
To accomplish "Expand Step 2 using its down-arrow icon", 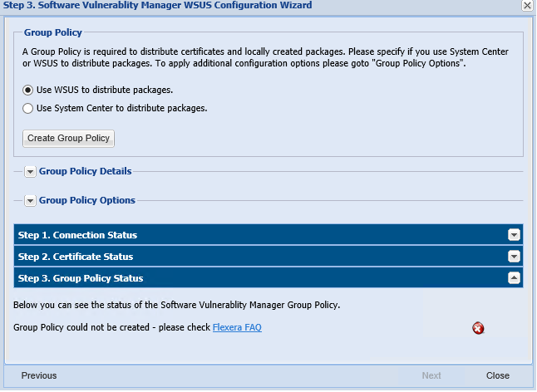I will [514, 257].
